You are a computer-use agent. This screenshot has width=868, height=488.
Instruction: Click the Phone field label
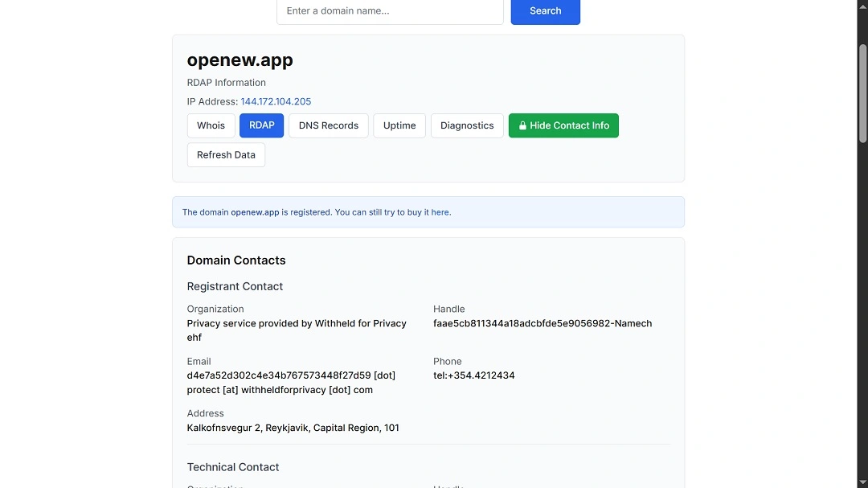click(x=448, y=361)
